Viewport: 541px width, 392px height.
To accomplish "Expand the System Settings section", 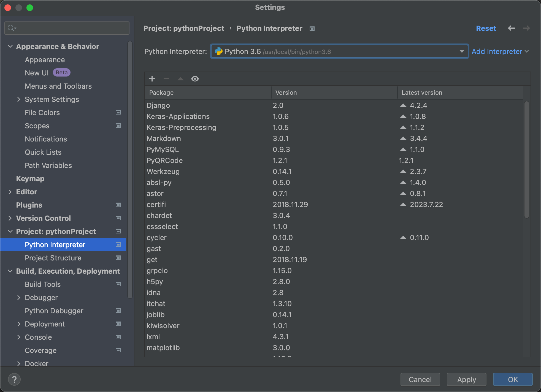I will click(x=19, y=99).
